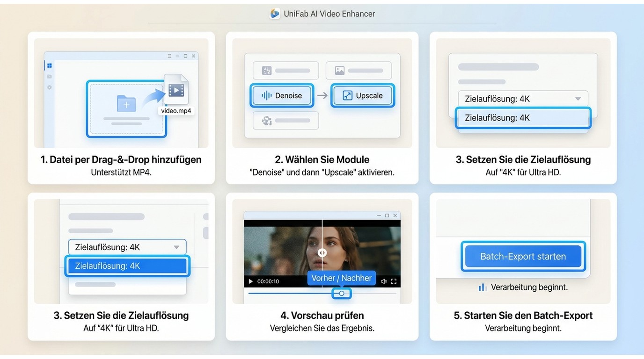The image size is (644, 359).
Task: Click the Batch-Export starten button
Action: 523,256
